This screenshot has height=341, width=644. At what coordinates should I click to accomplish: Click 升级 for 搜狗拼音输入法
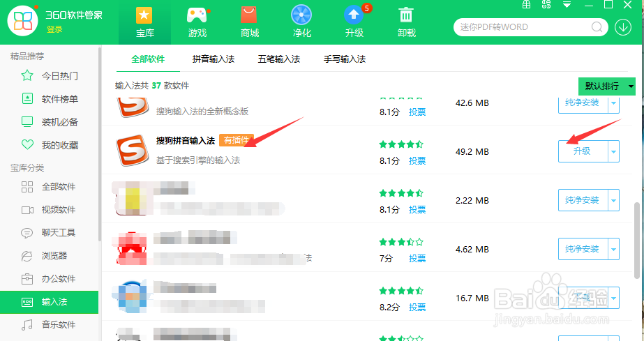pos(583,151)
